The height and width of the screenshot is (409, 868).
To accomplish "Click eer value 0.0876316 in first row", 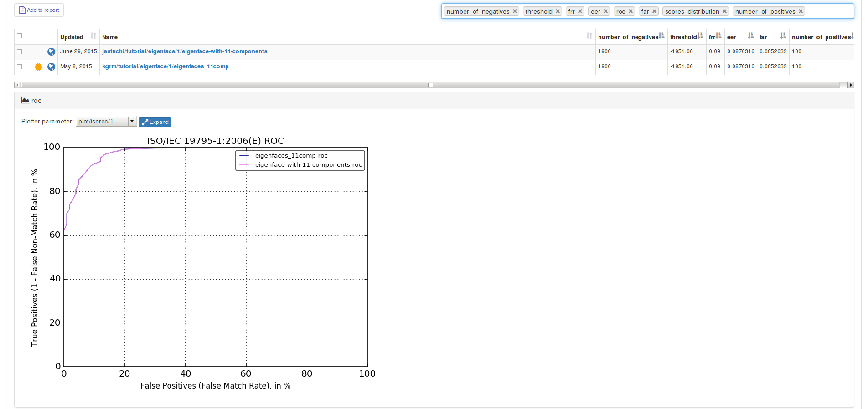I will click(x=740, y=51).
